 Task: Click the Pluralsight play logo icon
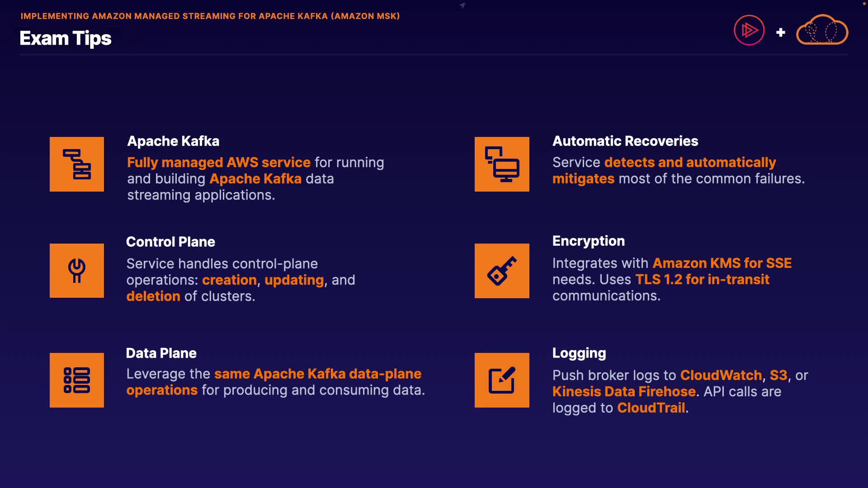coord(749,30)
